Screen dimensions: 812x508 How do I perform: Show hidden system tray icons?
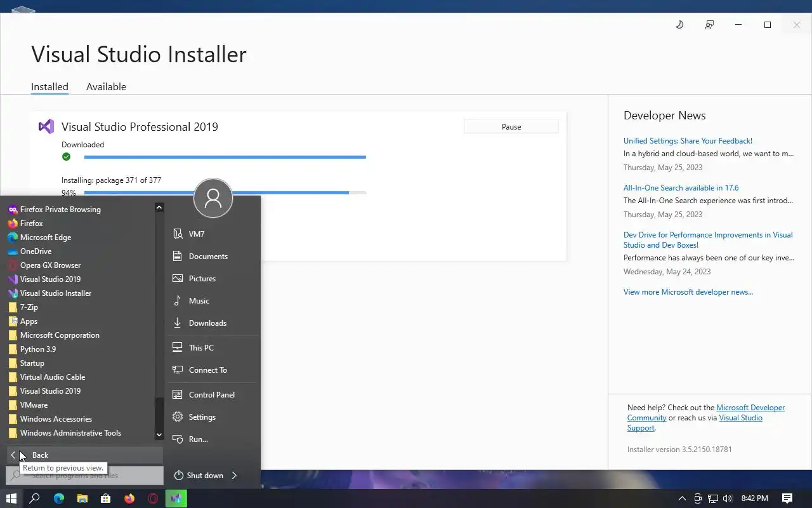click(x=682, y=498)
